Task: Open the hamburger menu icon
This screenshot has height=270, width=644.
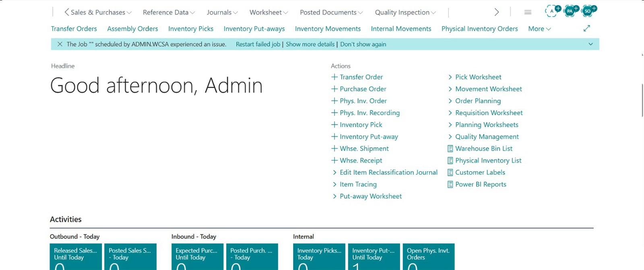Action: tap(528, 12)
